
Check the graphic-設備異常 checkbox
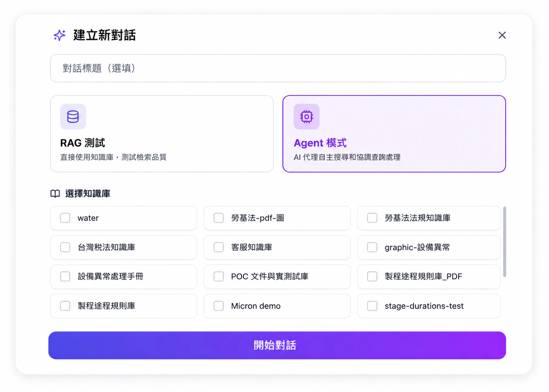[x=372, y=247]
